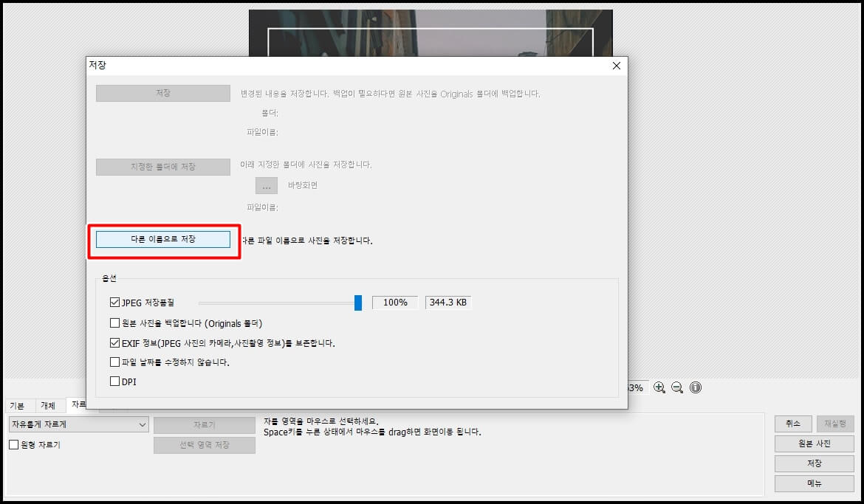The width and height of the screenshot is (864, 504).
Task: Enable the 'DPI' checkbox
Action: (x=114, y=382)
